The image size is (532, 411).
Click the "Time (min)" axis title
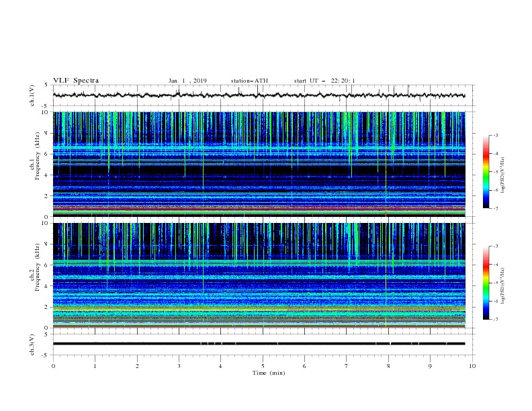pos(269,373)
